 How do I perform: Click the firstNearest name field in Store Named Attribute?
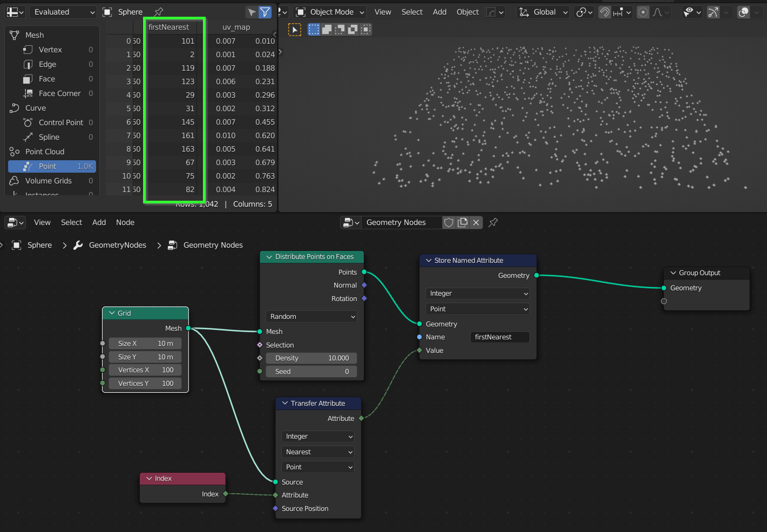tap(499, 337)
